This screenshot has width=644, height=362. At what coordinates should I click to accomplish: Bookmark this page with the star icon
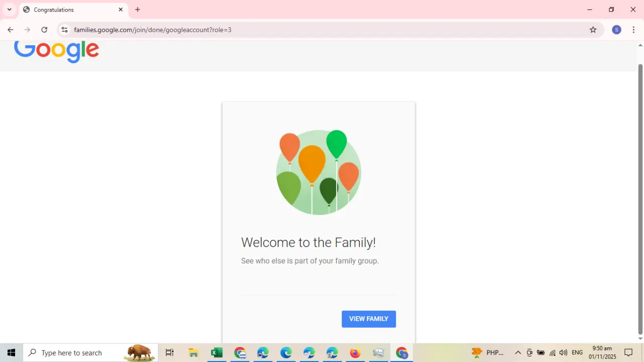pos(593,30)
